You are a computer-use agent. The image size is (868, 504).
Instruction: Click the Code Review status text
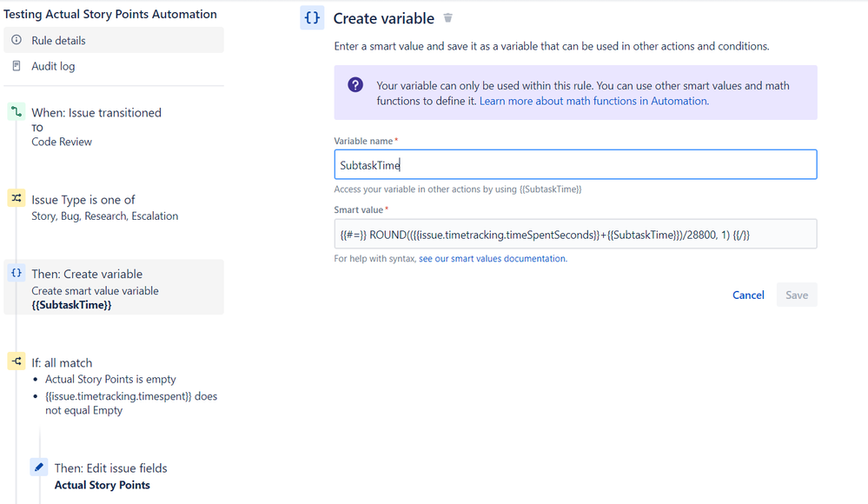coord(62,142)
